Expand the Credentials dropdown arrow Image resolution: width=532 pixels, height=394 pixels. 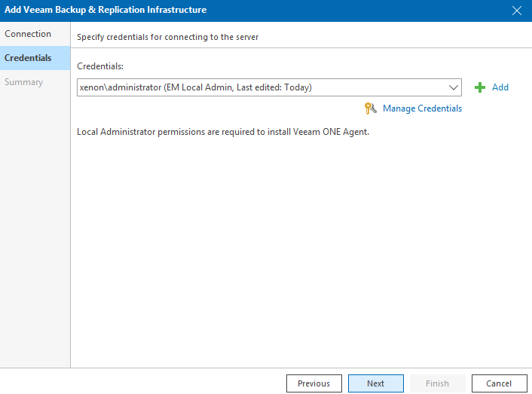click(x=454, y=87)
